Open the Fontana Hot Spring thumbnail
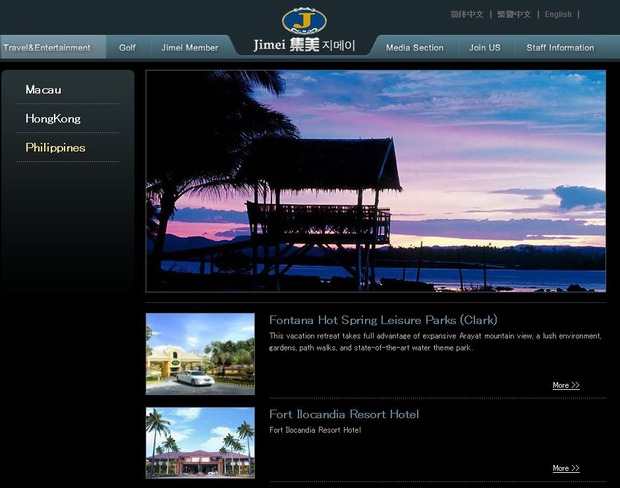 tap(200, 354)
